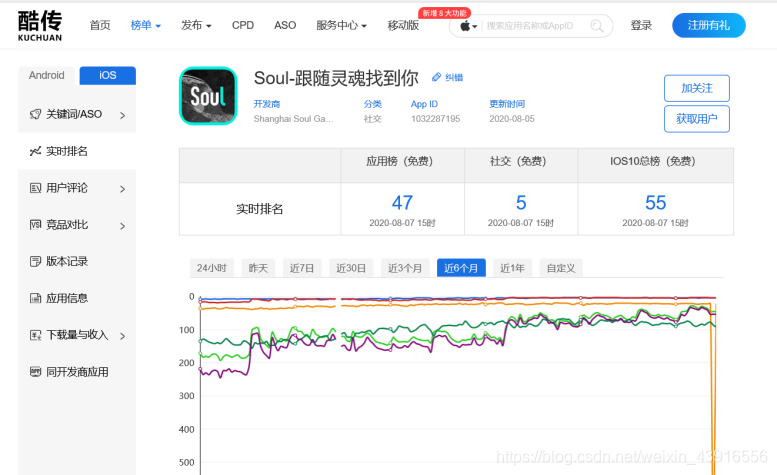Switch to the Android tab
The width and height of the screenshot is (777, 475).
[47, 75]
